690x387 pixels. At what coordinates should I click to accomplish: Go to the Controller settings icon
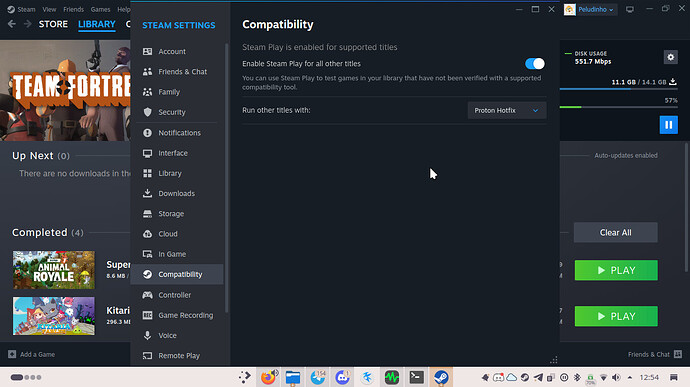(x=147, y=295)
